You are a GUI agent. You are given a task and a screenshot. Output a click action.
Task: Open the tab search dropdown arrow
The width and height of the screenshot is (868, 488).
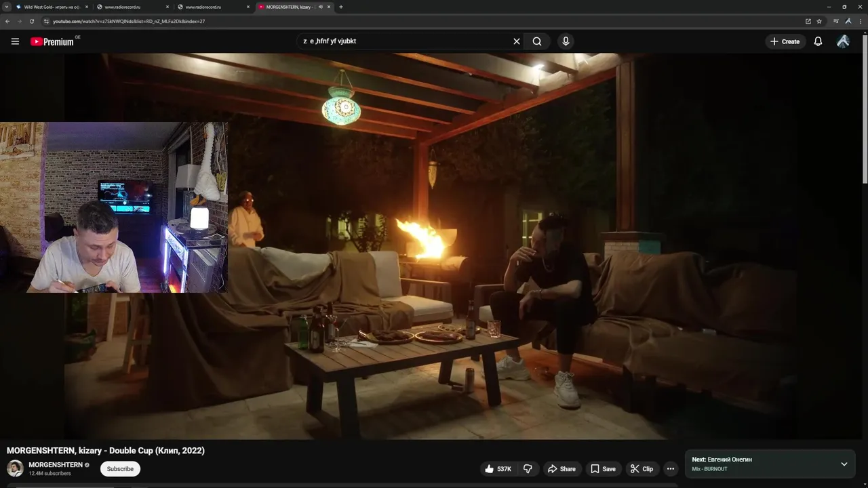7,7
